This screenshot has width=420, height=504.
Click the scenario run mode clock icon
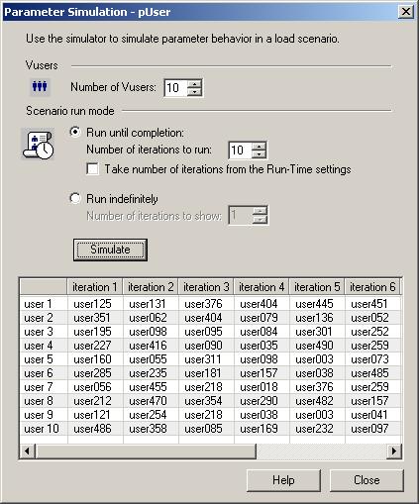[39, 145]
